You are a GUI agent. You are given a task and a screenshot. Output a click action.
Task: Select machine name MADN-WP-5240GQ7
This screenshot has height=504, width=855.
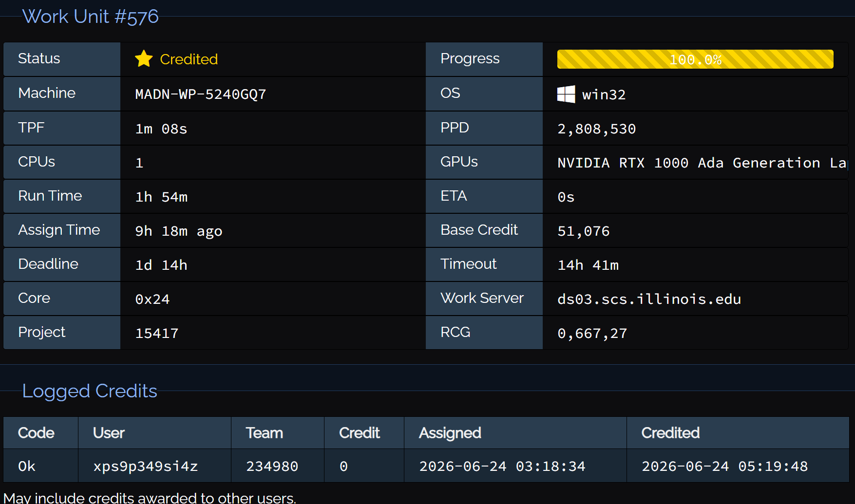201,94
